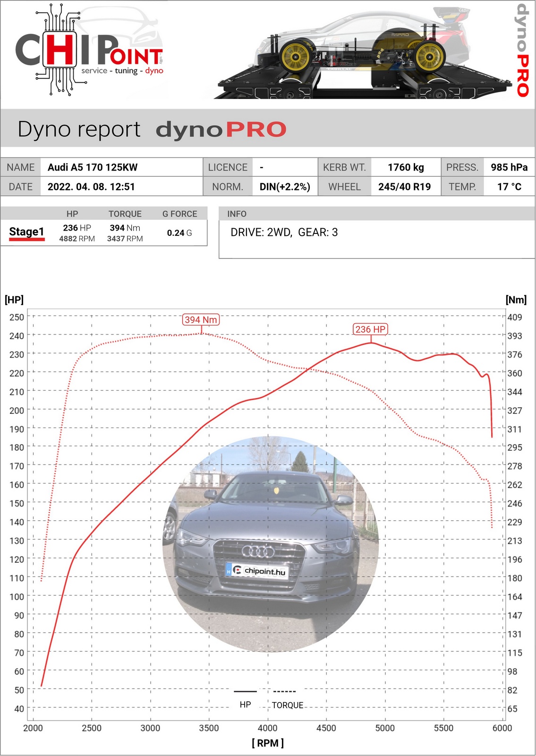Click the 1760 kg kerb weight value
The width and height of the screenshot is (536, 756).
[406, 167]
